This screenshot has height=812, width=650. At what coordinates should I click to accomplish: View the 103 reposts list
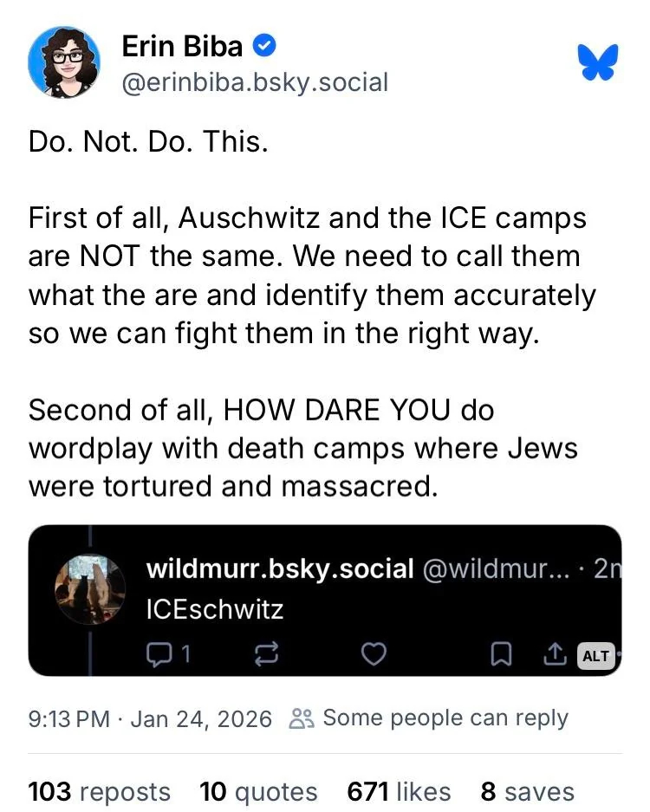(x=100, y=791)
